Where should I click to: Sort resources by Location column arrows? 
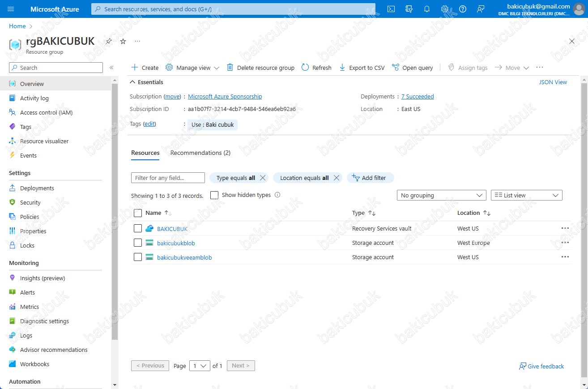487,213
